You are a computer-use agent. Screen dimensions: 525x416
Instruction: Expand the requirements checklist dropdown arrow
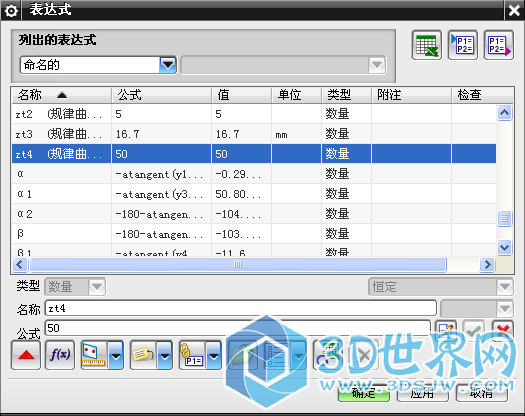coord(298,355)
